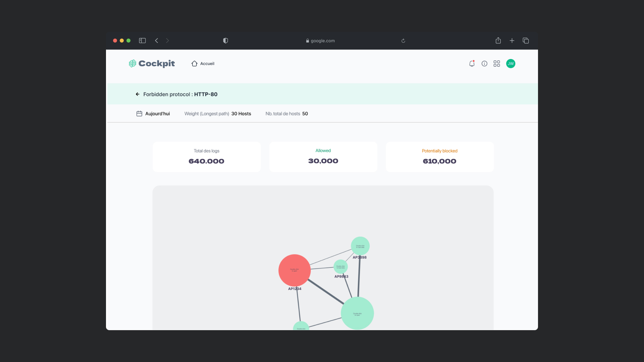Select the AP3898 graph node
644x362 pixels.
[x=360, y=246]
